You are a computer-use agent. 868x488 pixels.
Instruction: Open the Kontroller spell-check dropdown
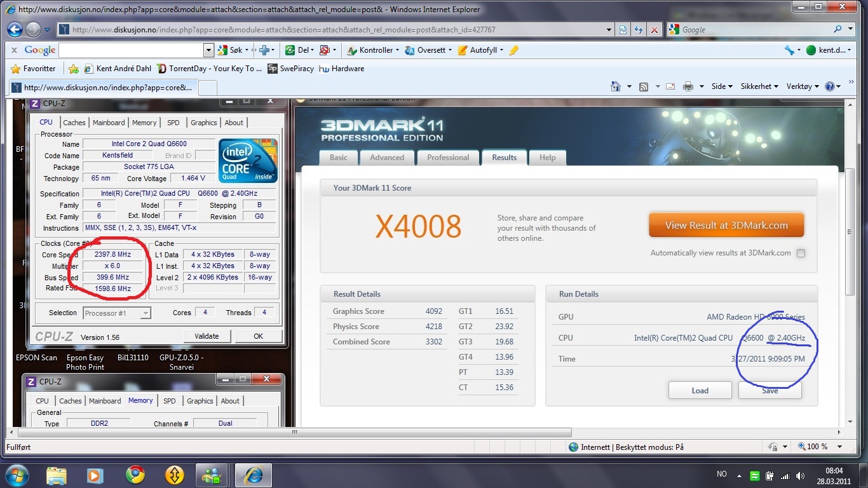click(397, 50)
